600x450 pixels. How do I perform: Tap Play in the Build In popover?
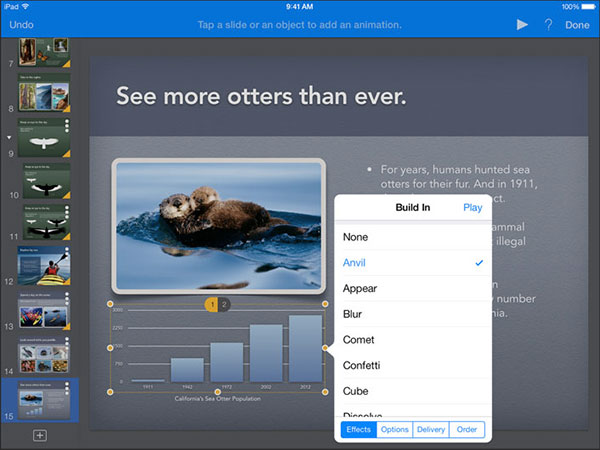click(473, 208)
